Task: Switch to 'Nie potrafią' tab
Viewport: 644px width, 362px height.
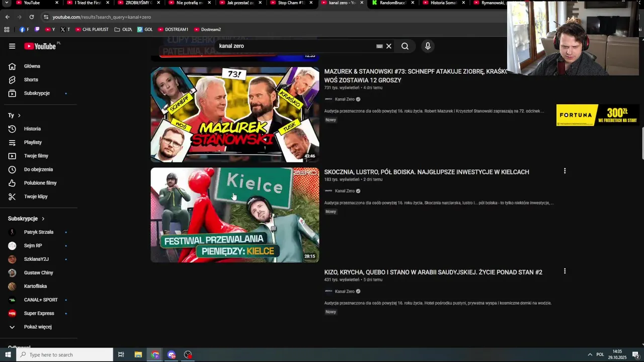Action: coord(186,3)
